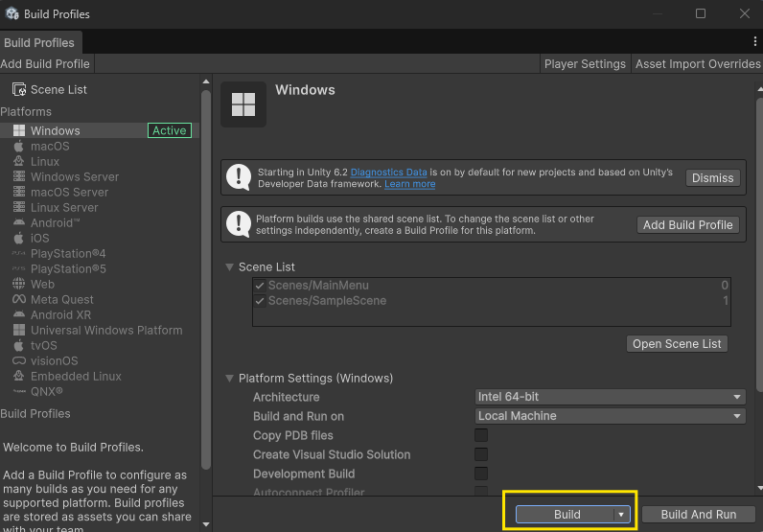Pick the Universal Windows Platform icon

click(19, 330)
